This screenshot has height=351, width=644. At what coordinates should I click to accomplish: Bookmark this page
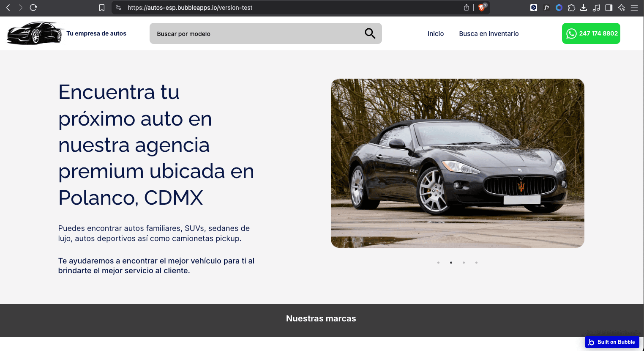click(102, 8)
